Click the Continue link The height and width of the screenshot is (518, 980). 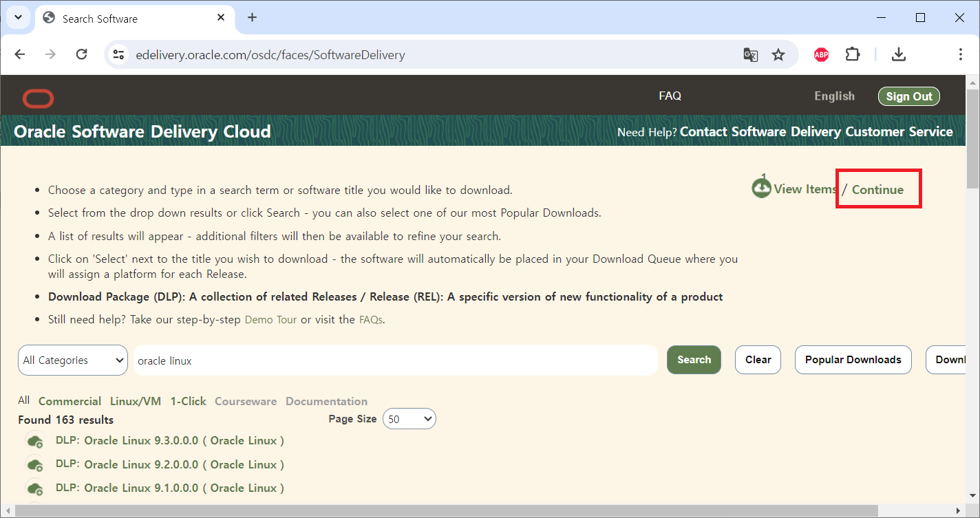pos(877,189)
